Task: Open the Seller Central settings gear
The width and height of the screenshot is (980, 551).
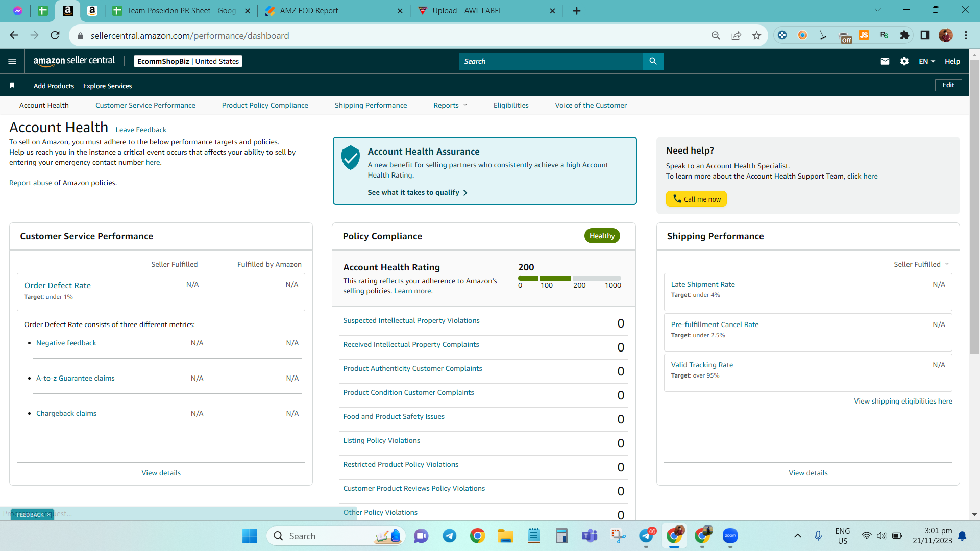Action: [904, 61]
